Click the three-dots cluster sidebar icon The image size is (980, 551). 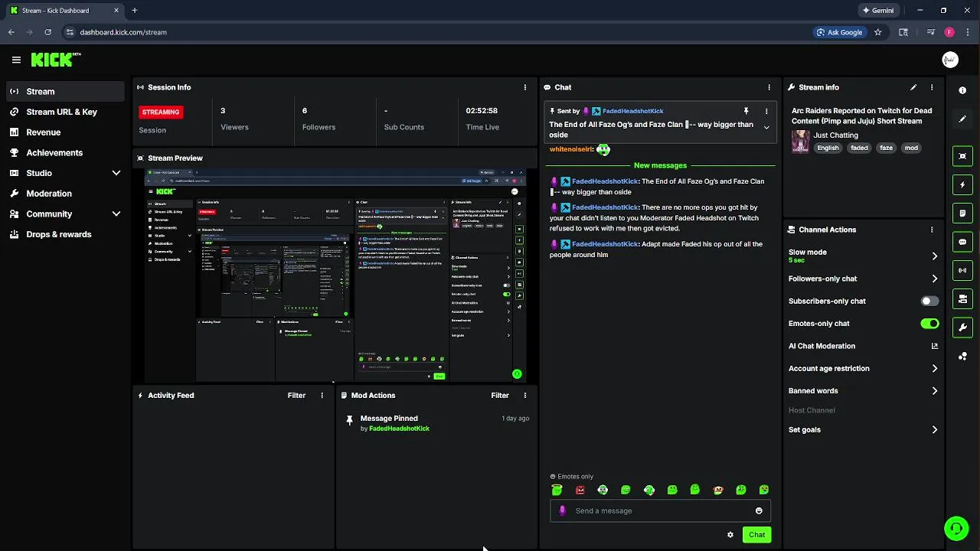pos(962,356)
